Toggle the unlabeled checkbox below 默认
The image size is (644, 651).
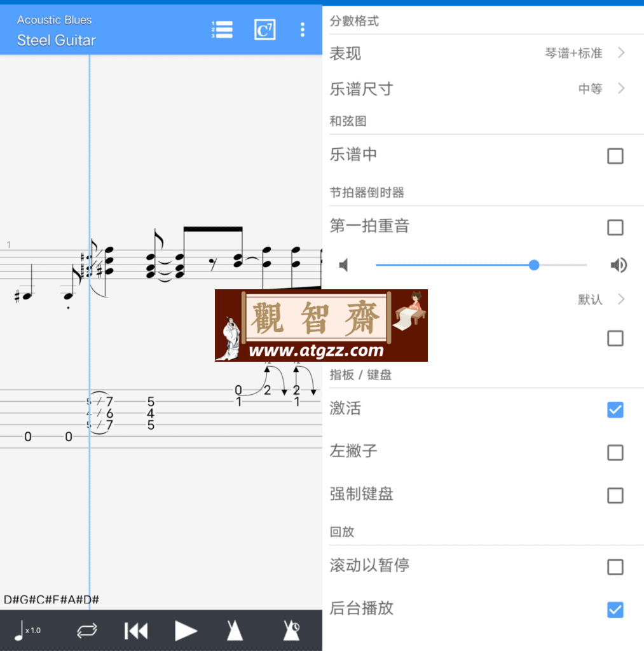click(615, 338)
